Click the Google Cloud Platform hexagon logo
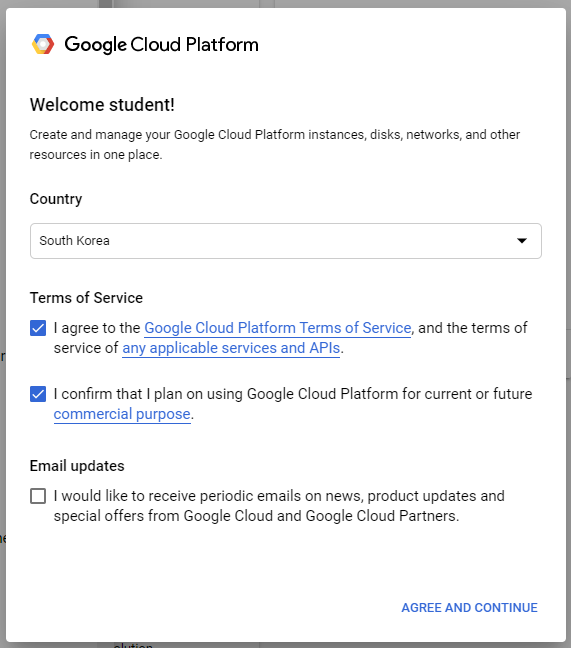This screenshot has width=571, height=648. [43, 44]
